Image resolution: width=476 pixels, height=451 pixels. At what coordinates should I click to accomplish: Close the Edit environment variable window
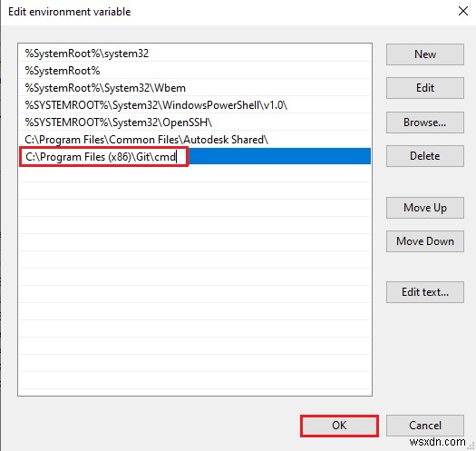[463, 12]
